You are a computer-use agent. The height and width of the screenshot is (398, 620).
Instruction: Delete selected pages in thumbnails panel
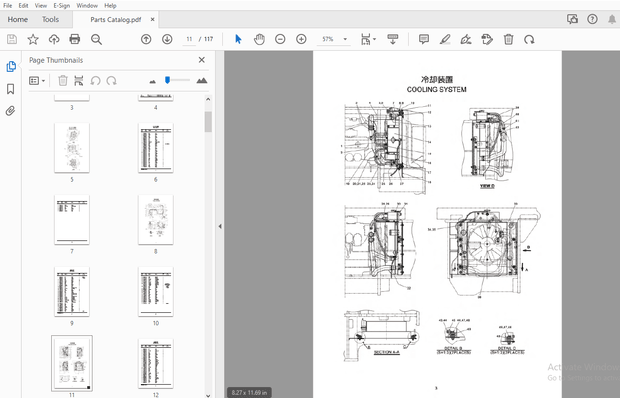[63, 81]
